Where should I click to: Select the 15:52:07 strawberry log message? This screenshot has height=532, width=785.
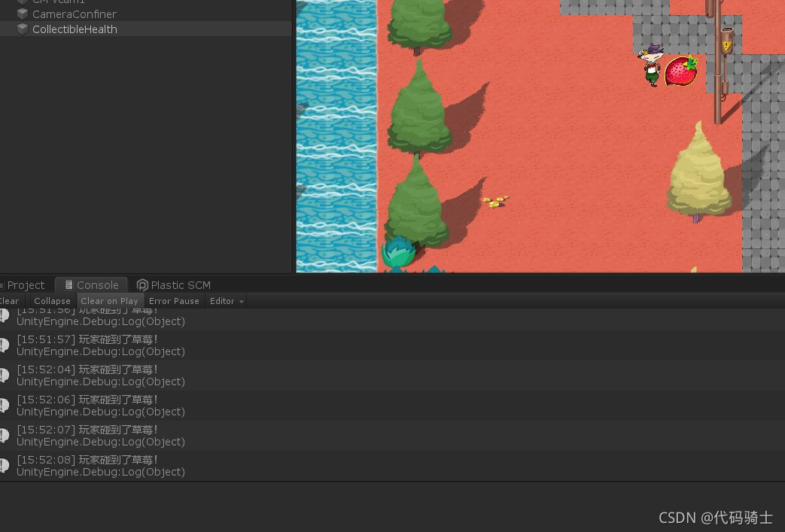(113, 435)
